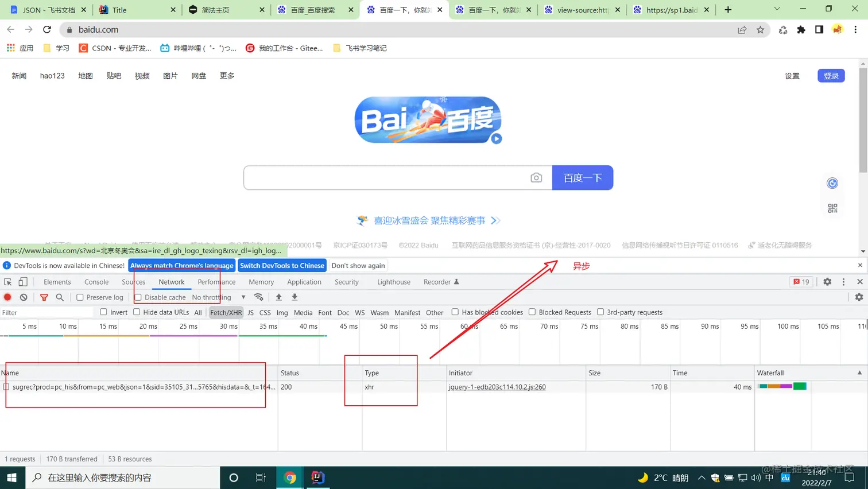Check the Hide data URLs checkbox

pyautogui.click(x=137, y=312)
